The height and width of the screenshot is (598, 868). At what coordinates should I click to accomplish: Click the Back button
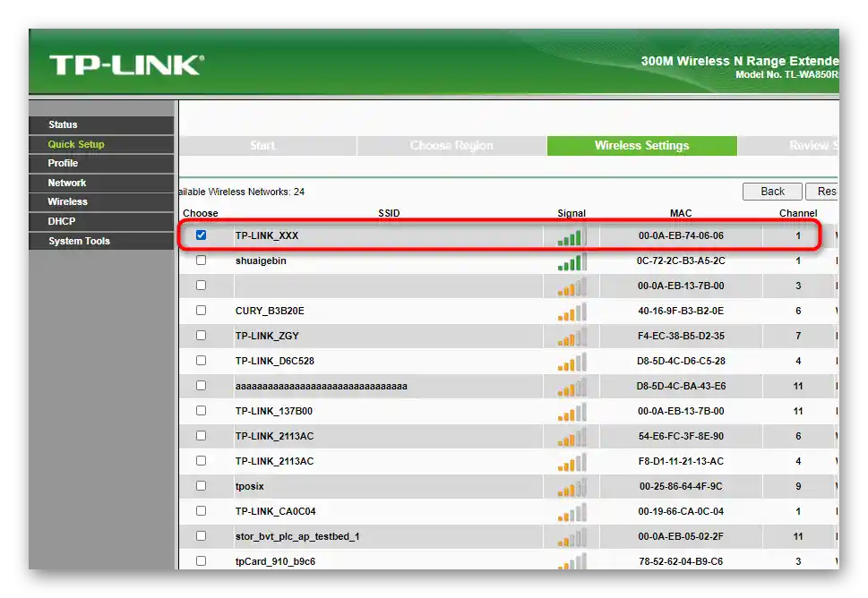pos(772,192)
